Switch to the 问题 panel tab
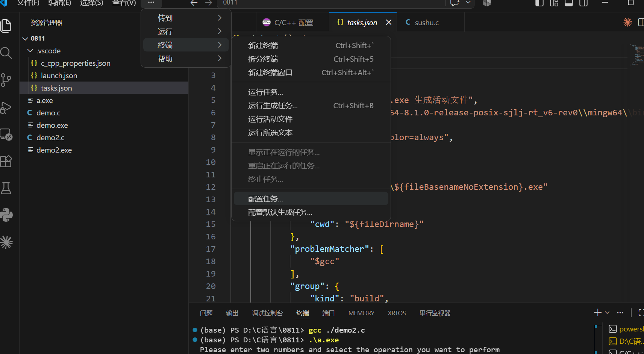This screenshot has height=354, width=644. [x=206, y=313]
